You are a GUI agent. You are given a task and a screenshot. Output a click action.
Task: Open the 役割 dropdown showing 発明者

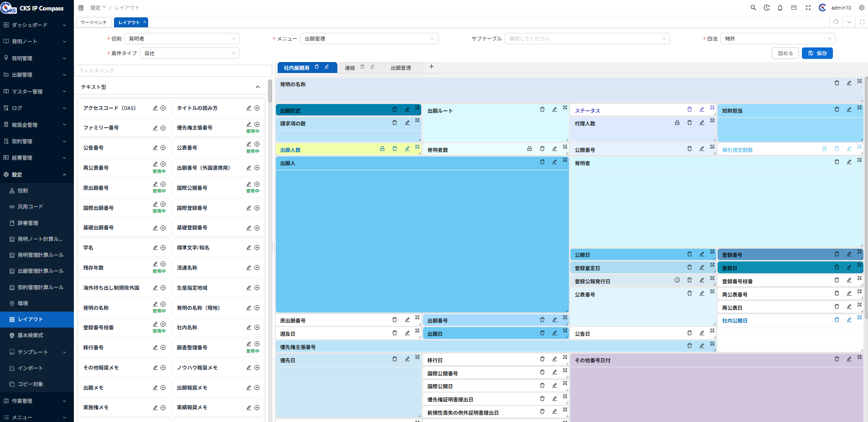tap(182, 39)
